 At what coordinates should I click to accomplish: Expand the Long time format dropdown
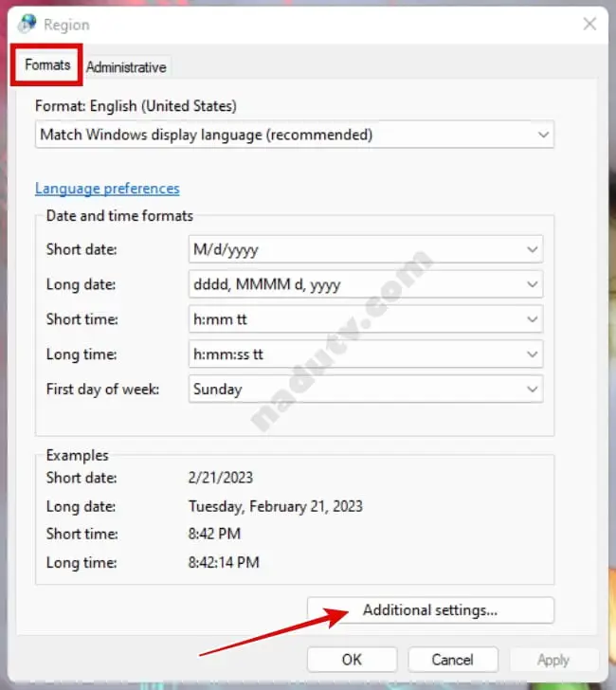point(366,354)
